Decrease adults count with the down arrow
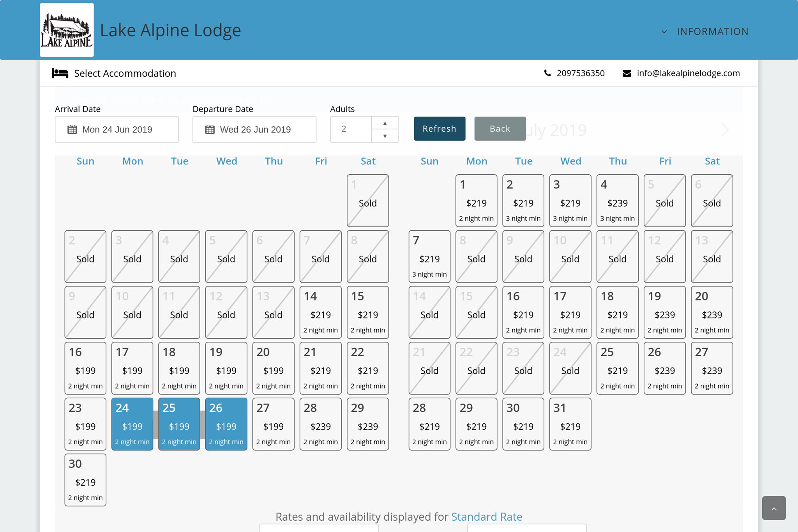The height and width of the screenshot is (532, 798). (x=385, y=136)
